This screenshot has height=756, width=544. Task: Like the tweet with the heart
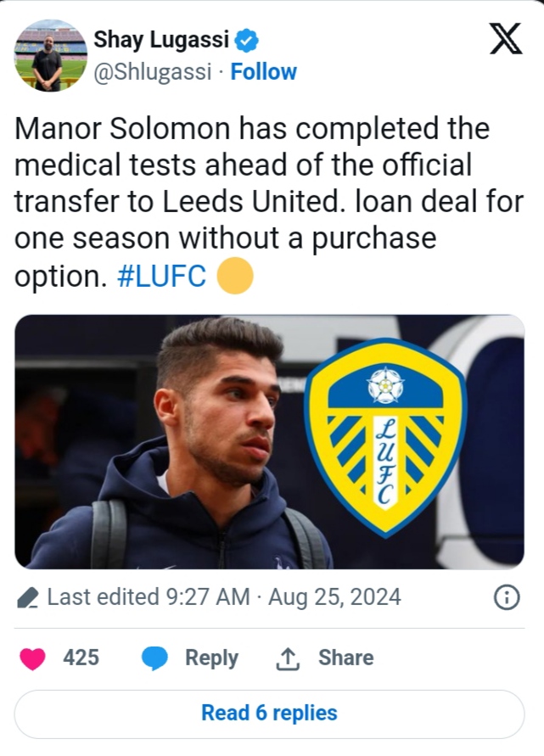point(33,658)
